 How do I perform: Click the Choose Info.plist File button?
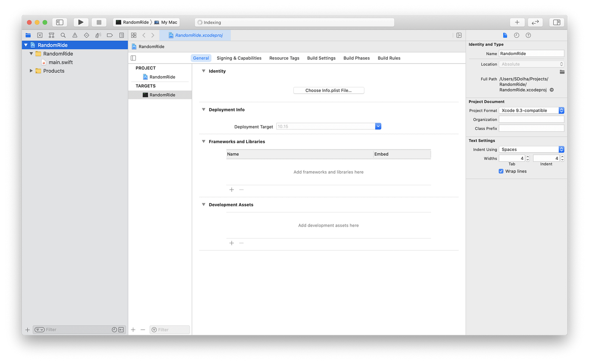pyautogui.click(x=329, y=90)
